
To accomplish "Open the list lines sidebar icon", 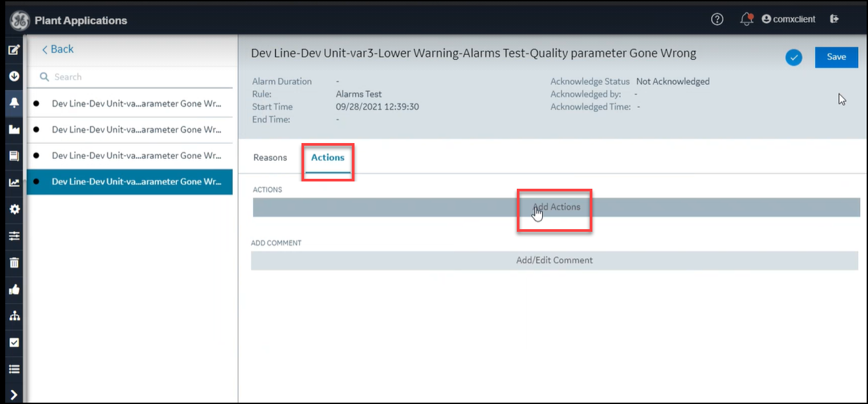I will [x=14, y=369].
